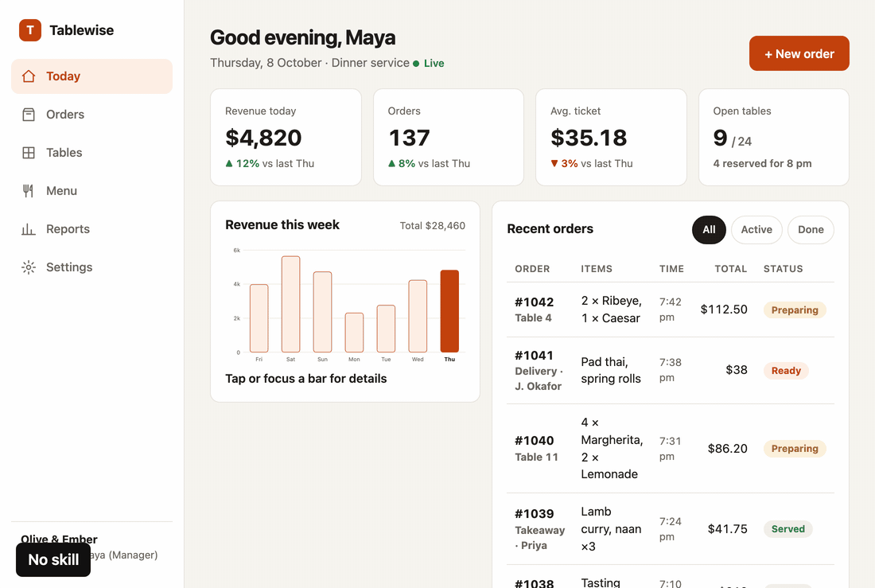Click the "Pad thai, spring rolls" items
The width and height of the screenshot is (875, 588).
tap(611, 370)
